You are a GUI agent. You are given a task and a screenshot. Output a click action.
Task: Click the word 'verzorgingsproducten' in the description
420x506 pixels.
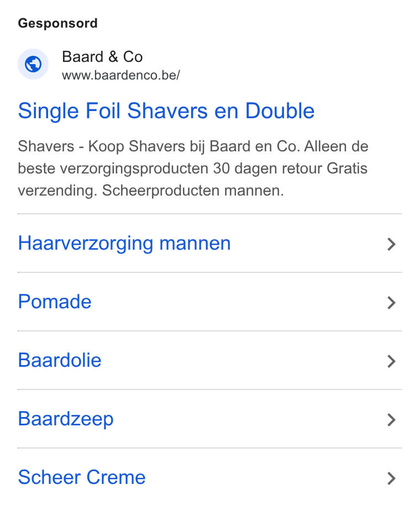134,168
